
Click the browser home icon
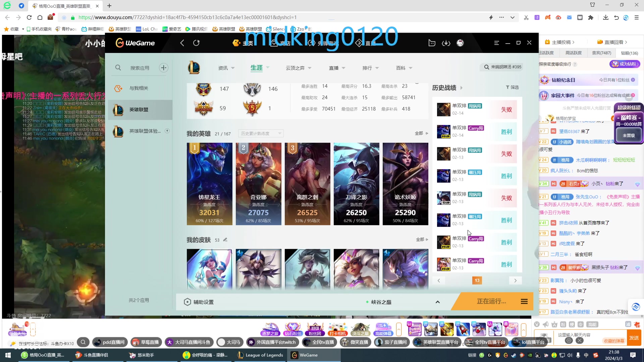(40, 17)
